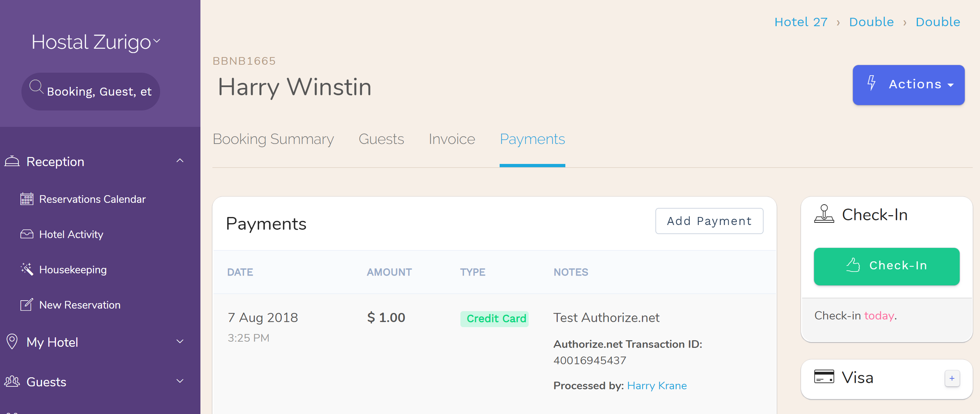Viewport: 980px width, 414px height.
Task: Open the Actions dropdown menu
Action: (x=908, y=85)
